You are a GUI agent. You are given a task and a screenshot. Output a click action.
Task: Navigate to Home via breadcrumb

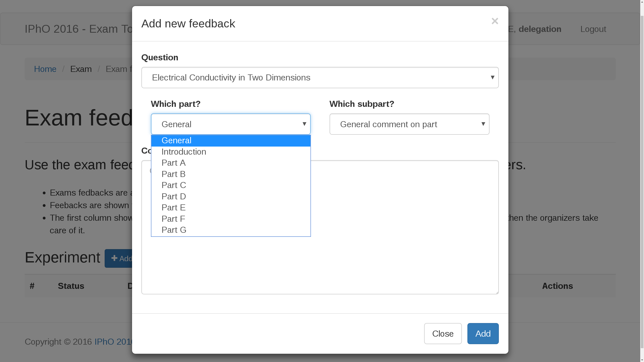pyautogui.click(x=45, y=69)
